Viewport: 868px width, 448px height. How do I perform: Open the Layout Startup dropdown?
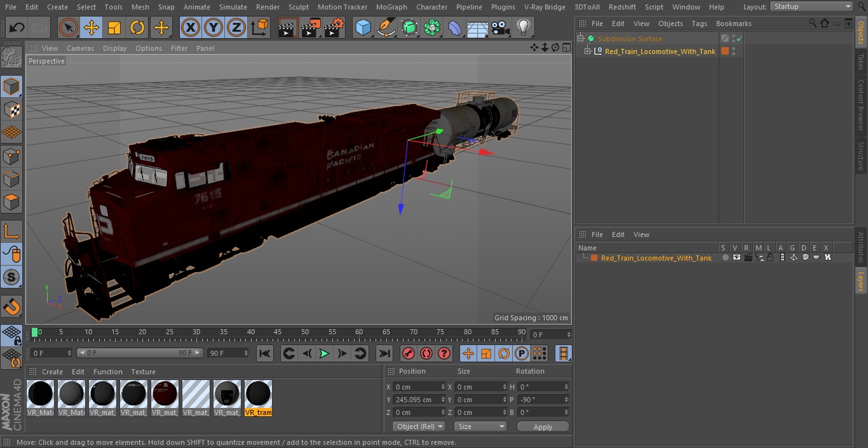coord(811,6)
